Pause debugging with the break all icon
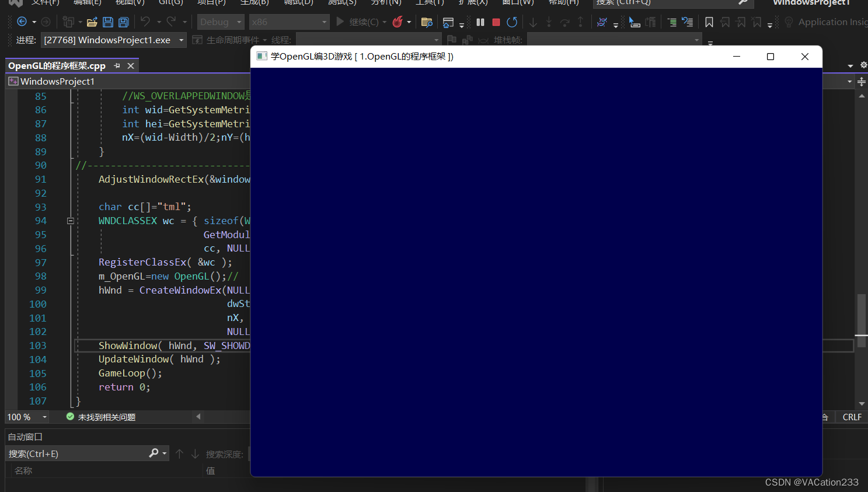This screenshot has width=868, height=492. [480, 22]
